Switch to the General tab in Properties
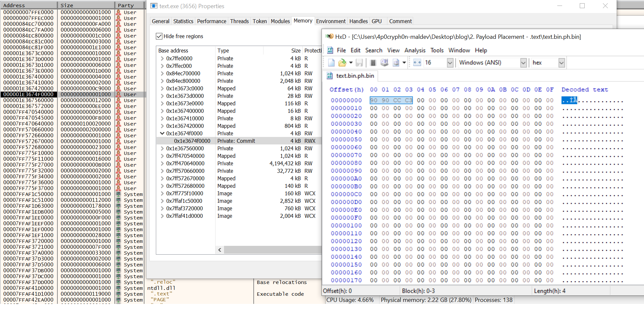The height and width of the screenshot is (313, 644). pos(160,21)
